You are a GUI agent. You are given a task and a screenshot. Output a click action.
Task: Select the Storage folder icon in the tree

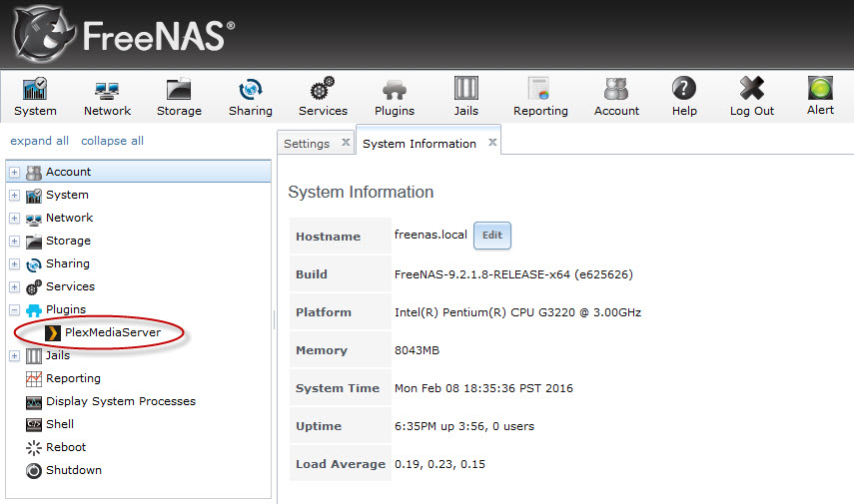tap(34, 242)
